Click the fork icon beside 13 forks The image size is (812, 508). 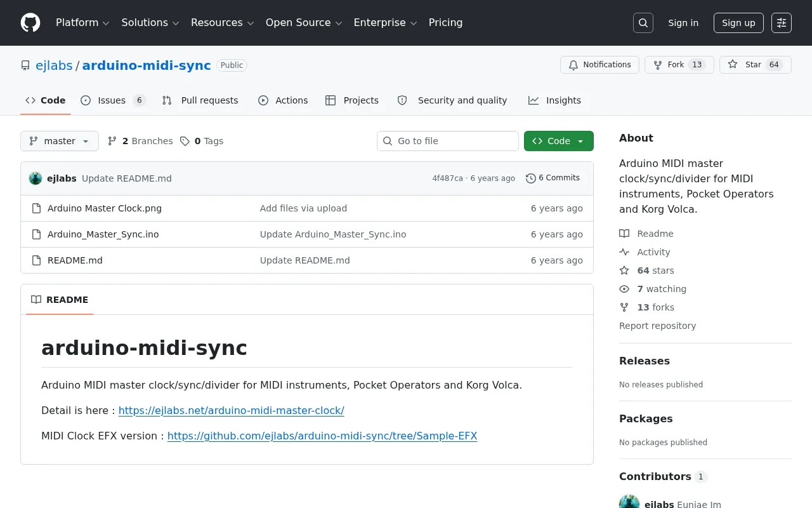point(624,307)
